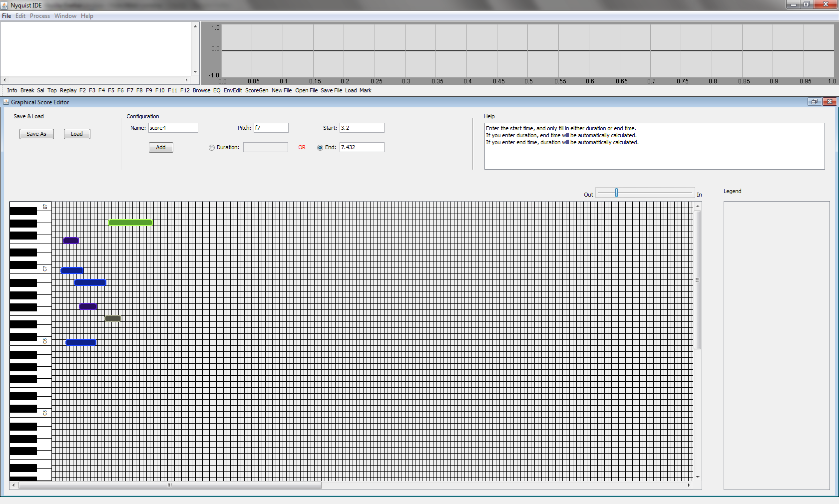Click the Open File toolbar button
Image resolution: width=839 pixels, height=504 pixels.
306,90
